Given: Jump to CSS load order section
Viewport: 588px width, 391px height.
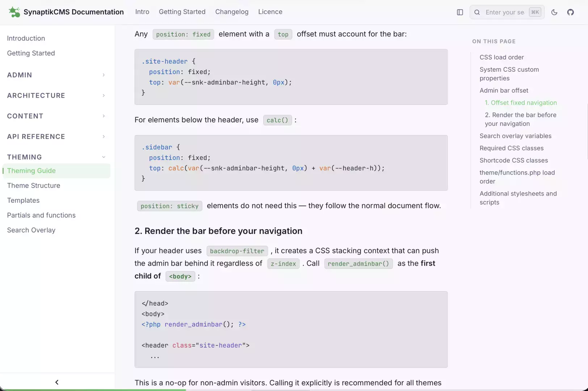Looking at the screenshot, I should tap(501, 57).
